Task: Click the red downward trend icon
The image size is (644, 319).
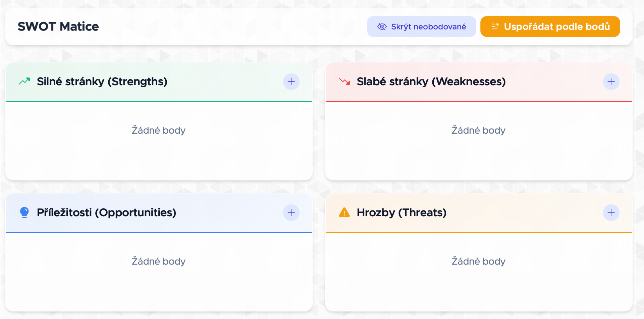Action: (344, 81)
